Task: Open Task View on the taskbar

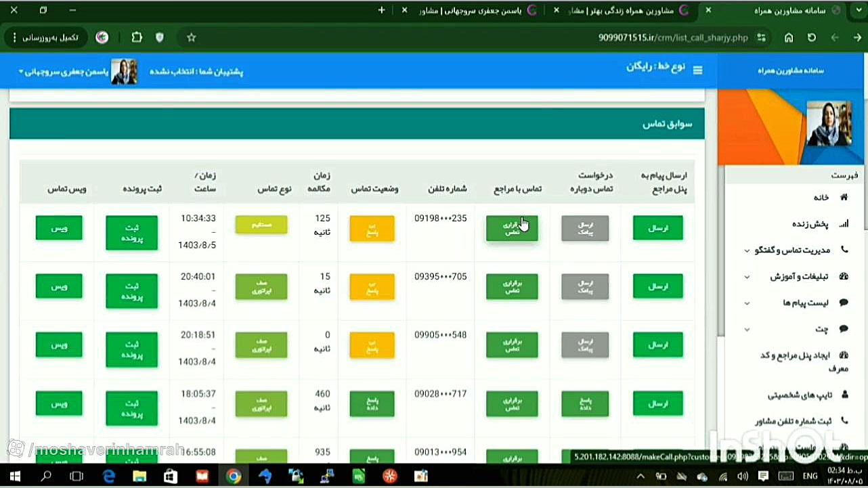Action: pos(77,476)
